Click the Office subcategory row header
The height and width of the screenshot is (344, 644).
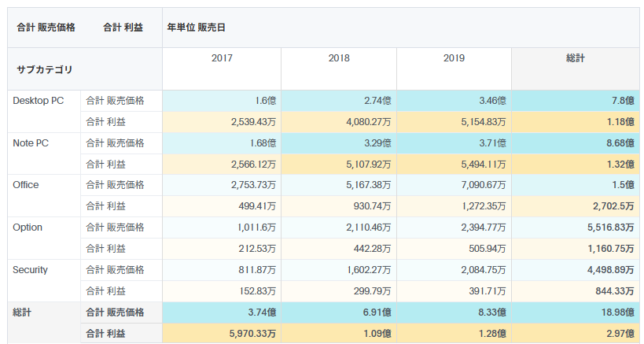coord(26,186)
